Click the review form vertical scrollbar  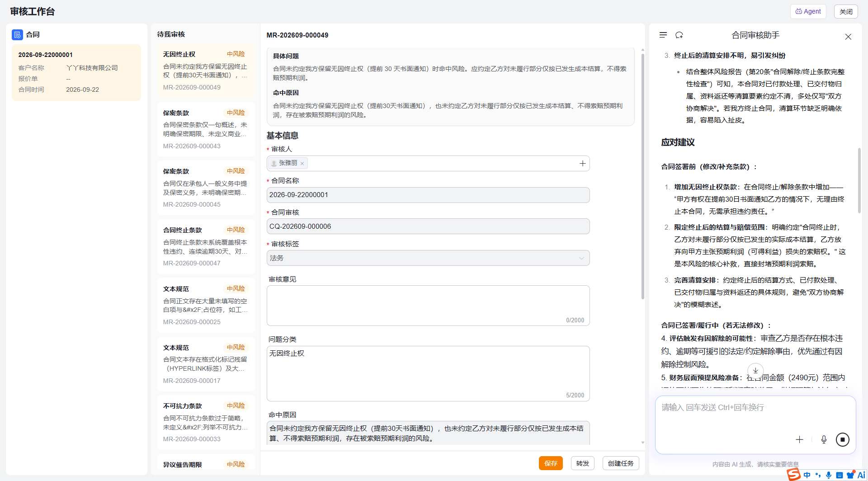pos(642,176)
